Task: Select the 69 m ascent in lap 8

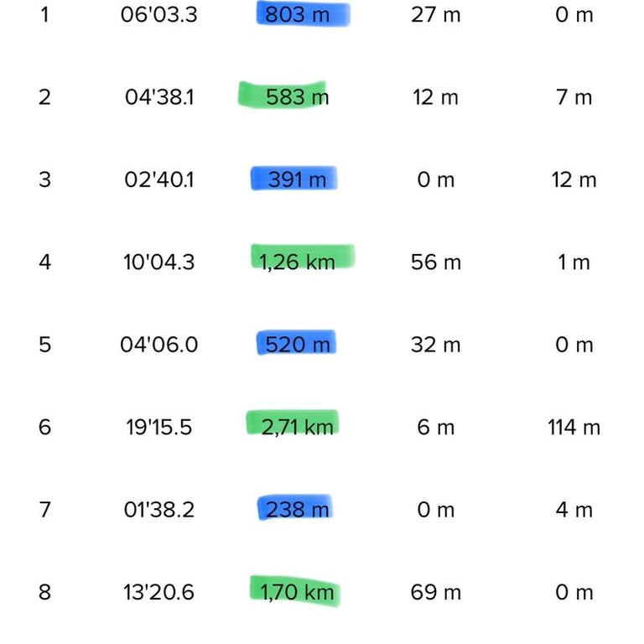Action: pos(436,592)
